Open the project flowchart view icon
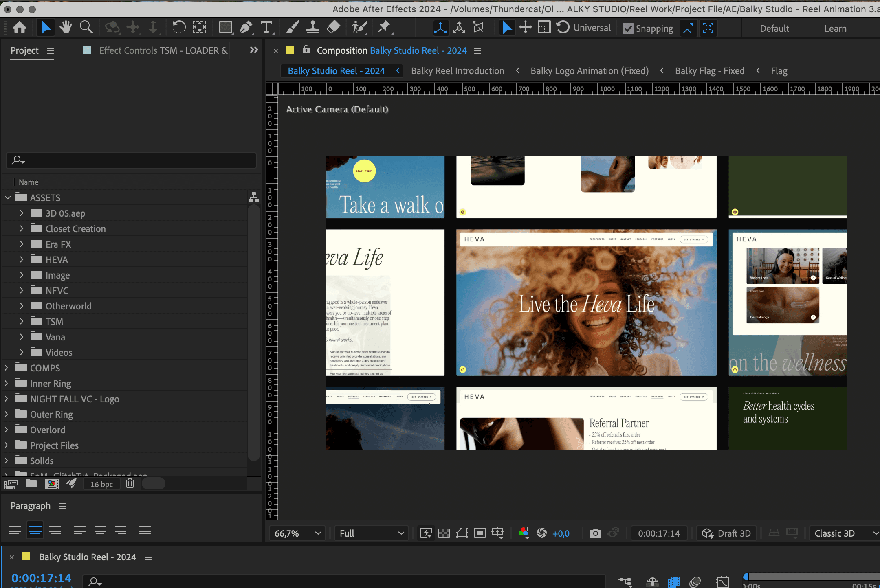Viewport: 880px width, 588px height. 254,197
